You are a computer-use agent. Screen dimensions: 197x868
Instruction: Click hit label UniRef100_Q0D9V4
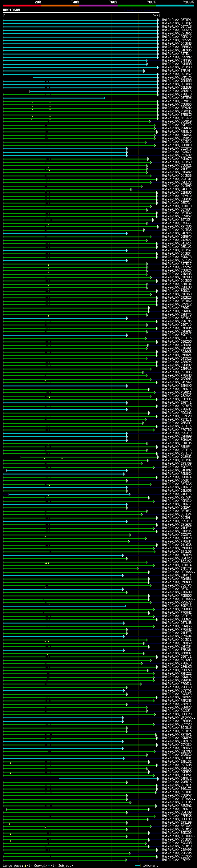point(177,507)
